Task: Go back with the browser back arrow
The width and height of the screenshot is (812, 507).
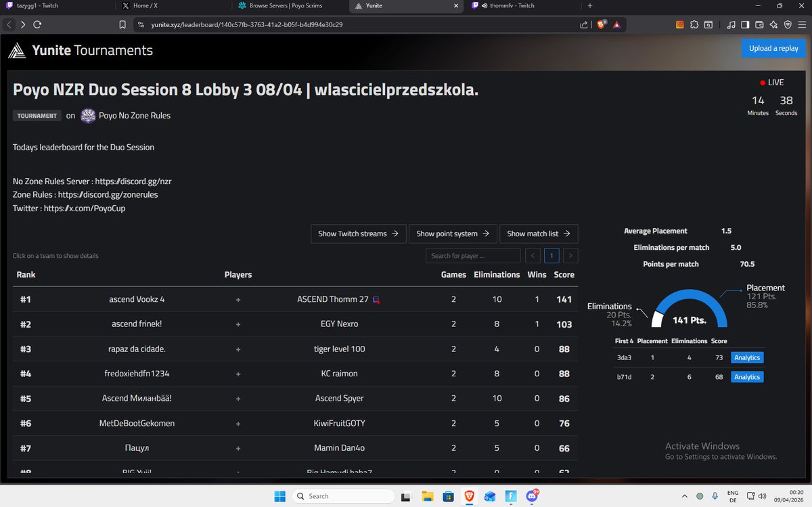Action: [x=9, y=24]
